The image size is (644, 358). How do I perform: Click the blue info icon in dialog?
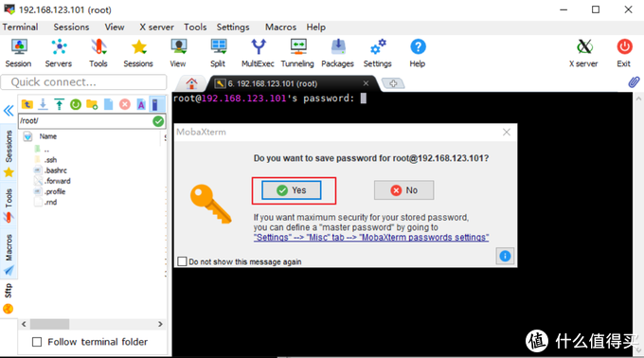pyautogui.click(x=505, y=256)
